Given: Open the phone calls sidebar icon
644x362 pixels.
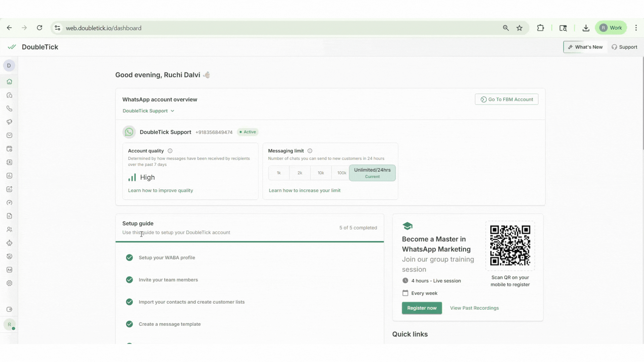Looking at the screenshot, I should coord(9,109).
